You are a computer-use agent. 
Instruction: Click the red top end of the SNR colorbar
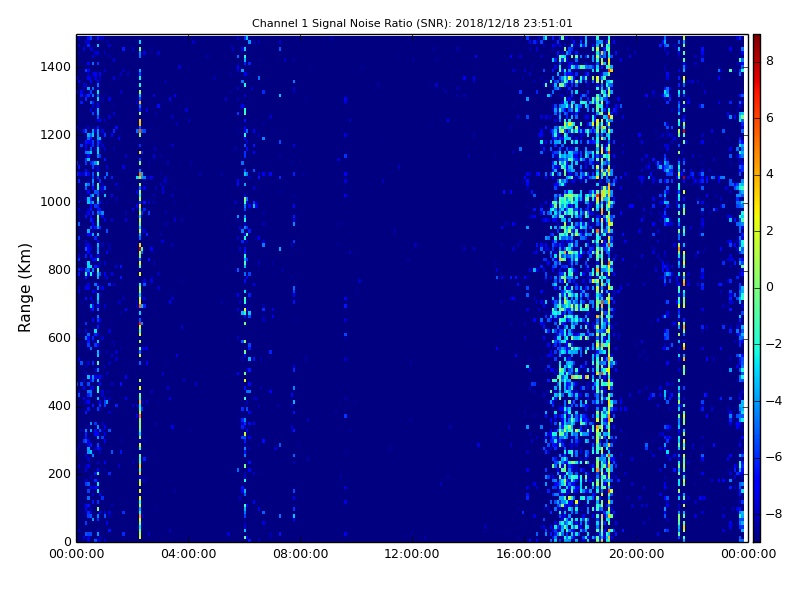[x=757, y=41]
